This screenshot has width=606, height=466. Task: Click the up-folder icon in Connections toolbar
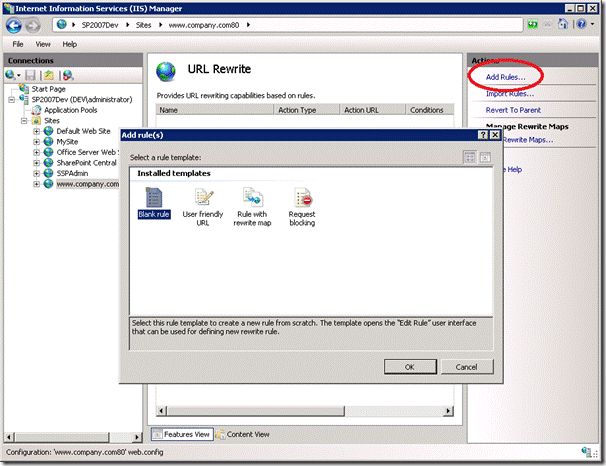click(49, 75)
